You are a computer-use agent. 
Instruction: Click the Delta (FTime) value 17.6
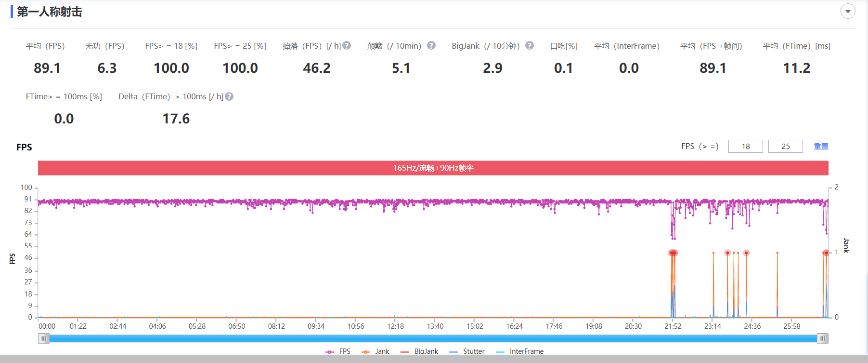[176, 119]
